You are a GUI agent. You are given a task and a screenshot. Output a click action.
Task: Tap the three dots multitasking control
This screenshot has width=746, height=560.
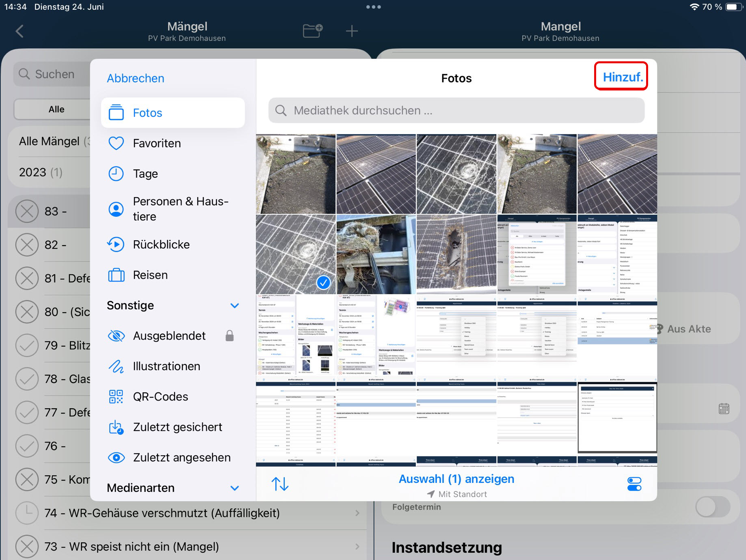[373, 7]
